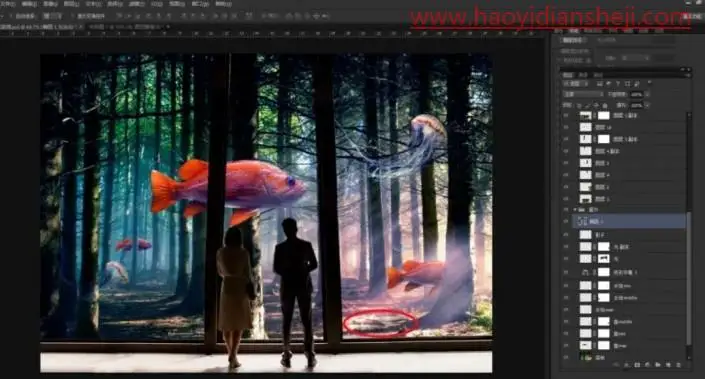The height and width of the screenshot is (379, 705).
Task: Click the Lock Transparent Pixels icon
Action: click(578, 106)
